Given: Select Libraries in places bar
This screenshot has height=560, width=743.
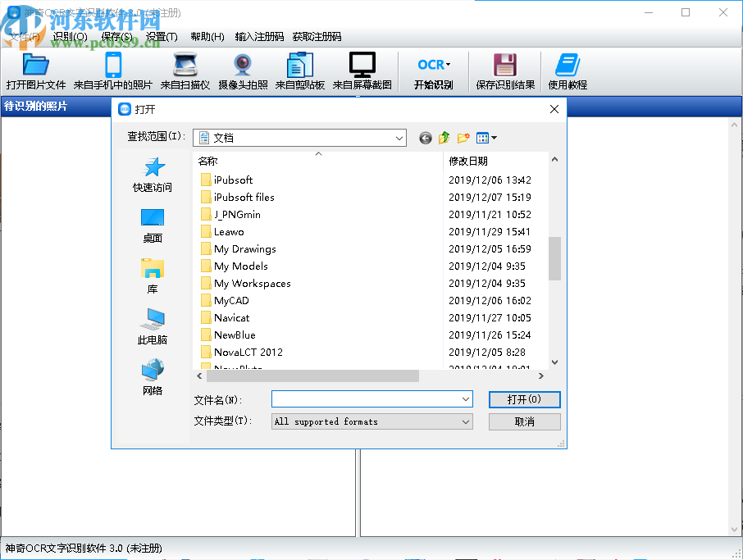Looking at the screenshot, I should click(x=152, y=276).
